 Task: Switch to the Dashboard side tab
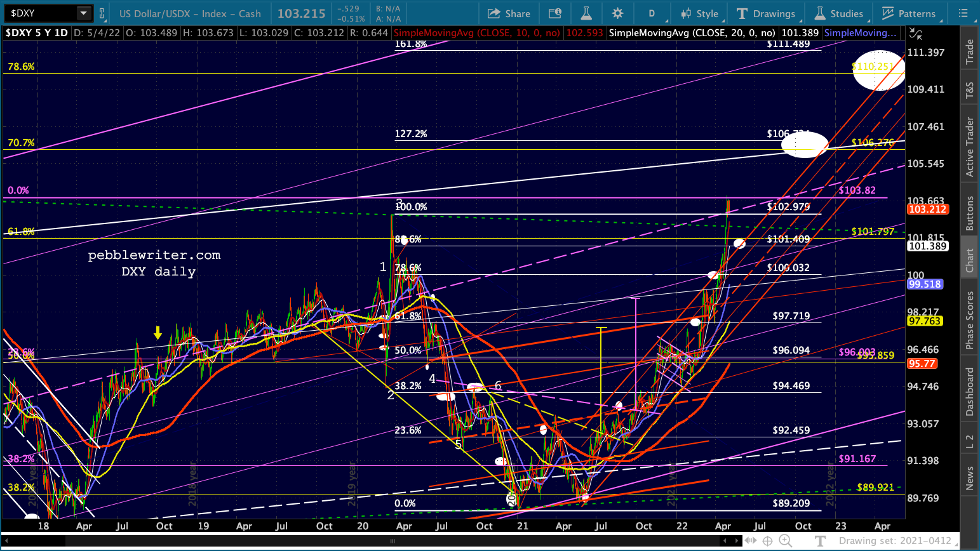tap(970, 392)
